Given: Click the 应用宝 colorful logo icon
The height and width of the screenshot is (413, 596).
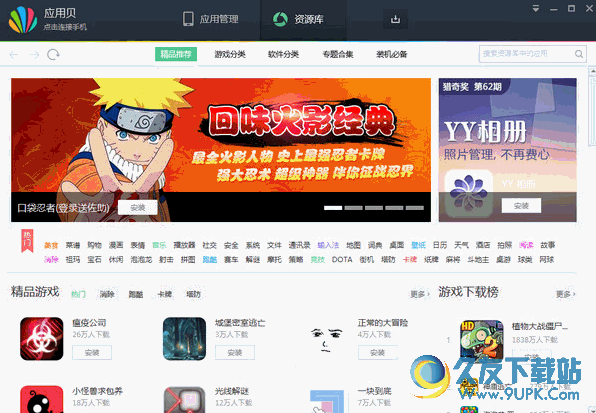Looking at the screenshot, I should pos(23,20).
